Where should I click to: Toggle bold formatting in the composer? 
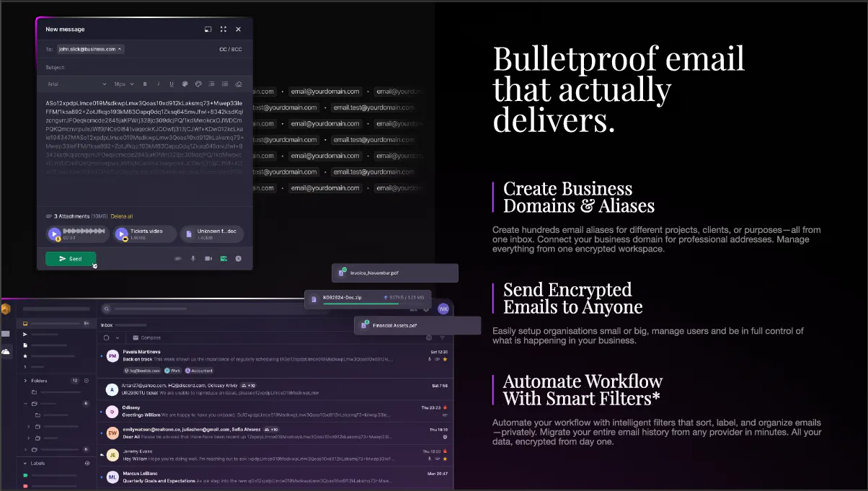pos(145,84)
